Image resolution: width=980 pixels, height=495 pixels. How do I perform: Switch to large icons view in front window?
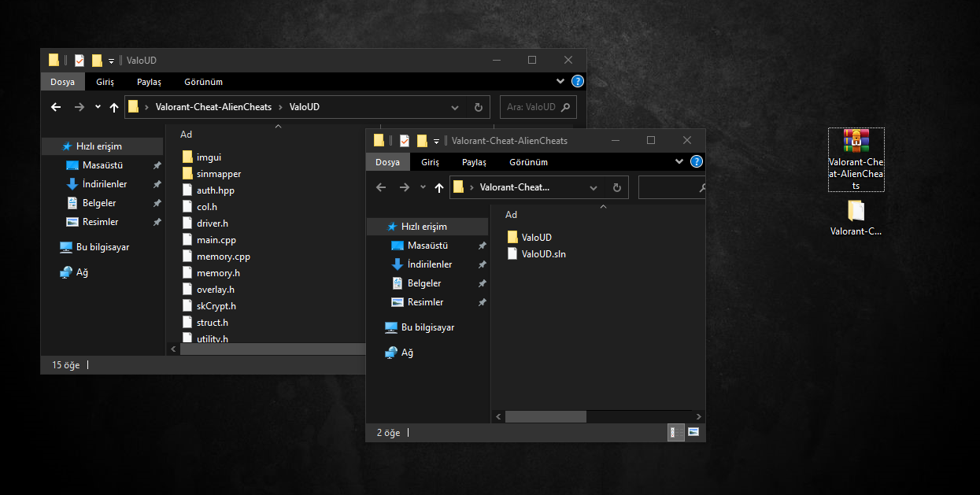tap(693, 432)
